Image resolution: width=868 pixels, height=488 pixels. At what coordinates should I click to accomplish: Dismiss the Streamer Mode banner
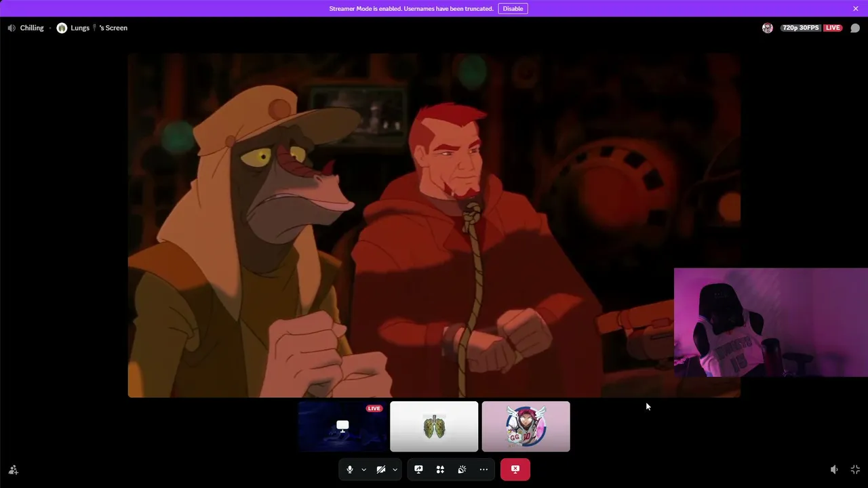(856, 9)
